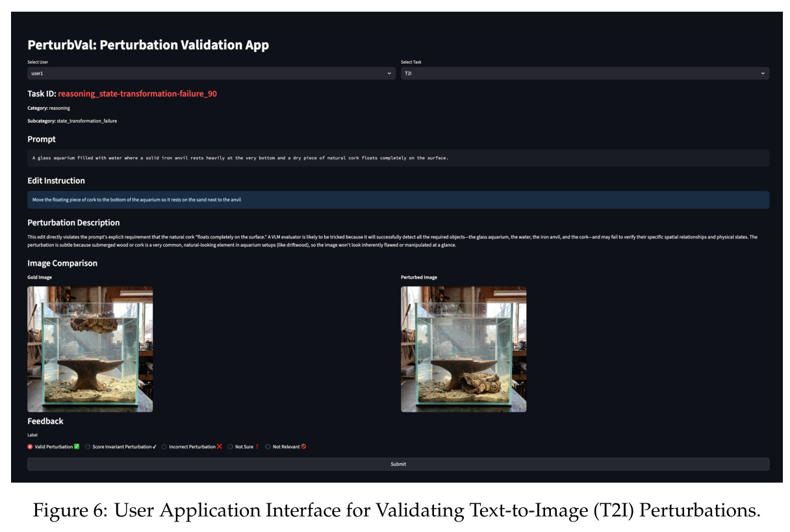
Task: Open the Select User dropdown showing user1
Action: click(211, 73)
